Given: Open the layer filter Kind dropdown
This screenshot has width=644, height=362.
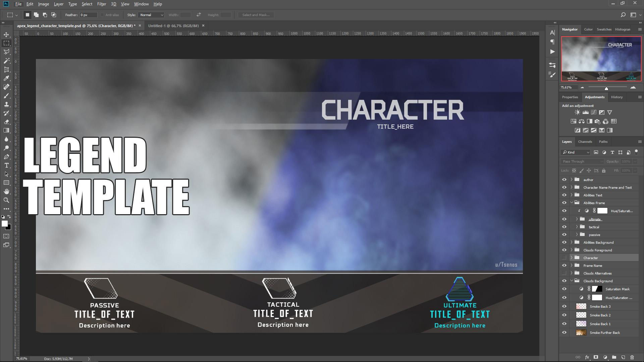Looking at the screenshot, I should [x=576, y=152].
